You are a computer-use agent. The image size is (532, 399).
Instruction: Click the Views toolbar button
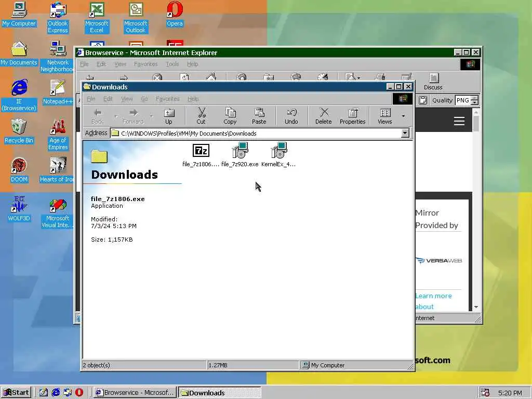385,116
